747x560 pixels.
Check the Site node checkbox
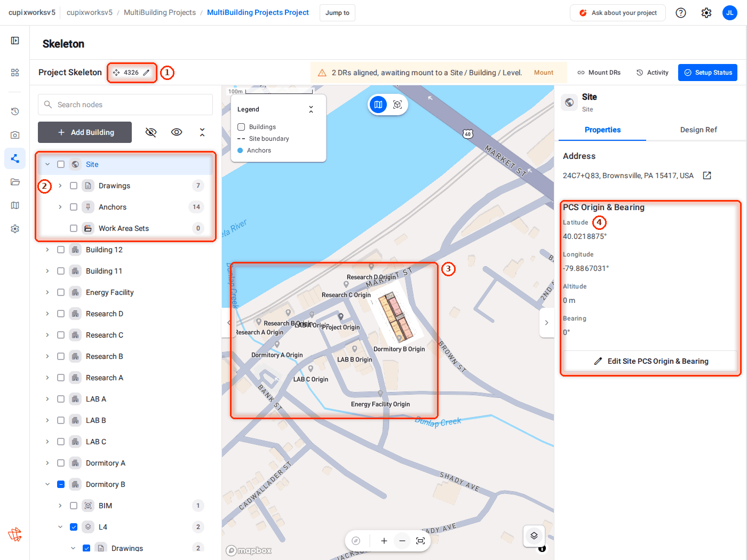(x=61, y=164)
